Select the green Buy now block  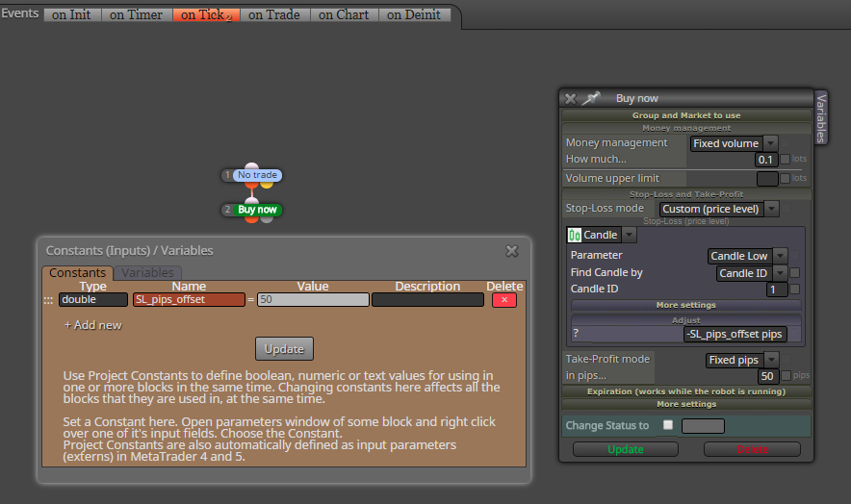point(257,210)
